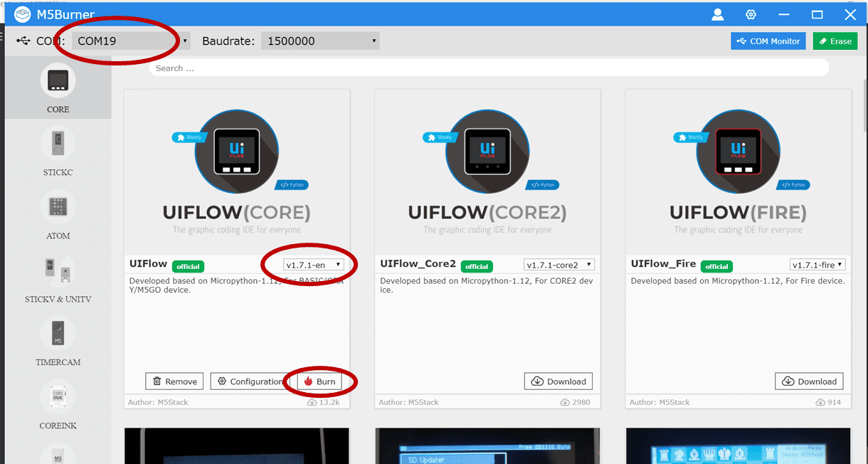Click the official badge next to UIFlow_Core2
The height and width of the screenshot is (464, 868).
pyautogui.click(x=477, y=266)
